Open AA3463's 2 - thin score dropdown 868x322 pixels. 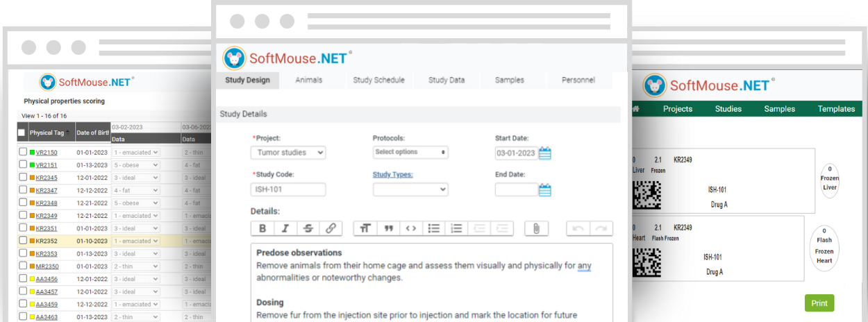click(135, 317)
